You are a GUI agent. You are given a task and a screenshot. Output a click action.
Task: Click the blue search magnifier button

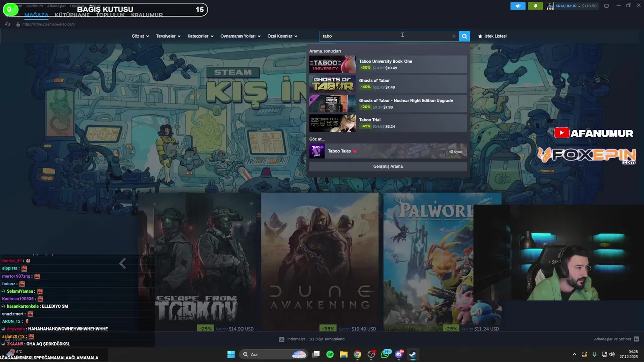(464, 36)
